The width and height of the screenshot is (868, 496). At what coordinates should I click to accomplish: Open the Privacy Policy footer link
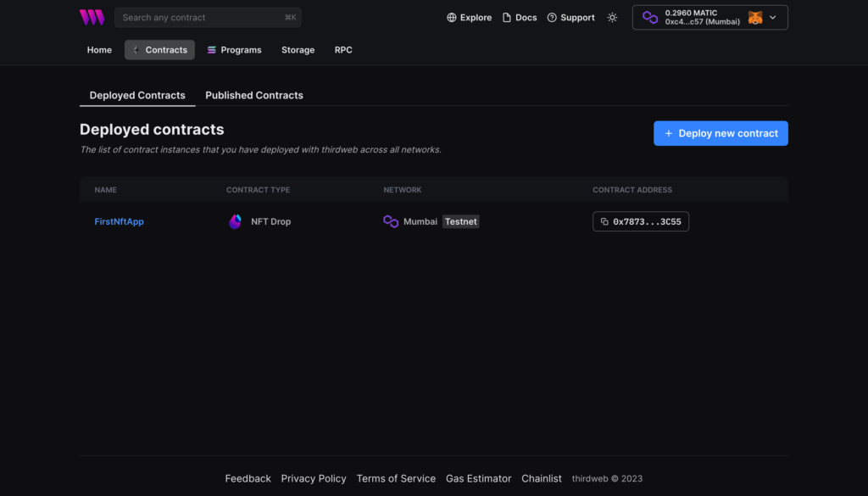click(314, 478)
